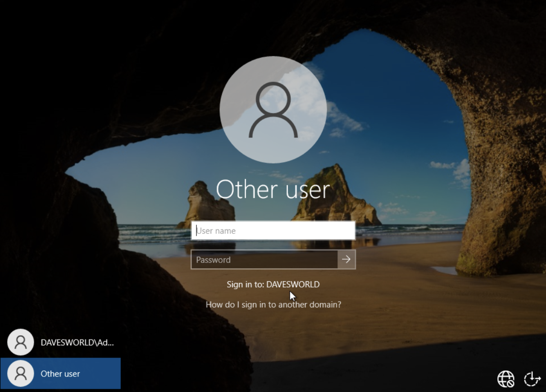Select the Other user account tile
This screenshot has width=546, height=392.
(x=61, y=373)
